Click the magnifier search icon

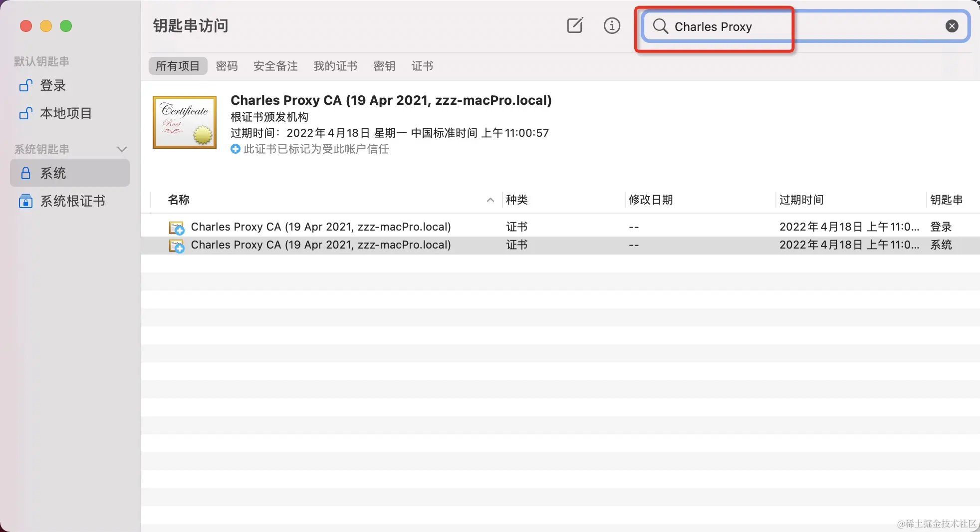pos(660,26)
